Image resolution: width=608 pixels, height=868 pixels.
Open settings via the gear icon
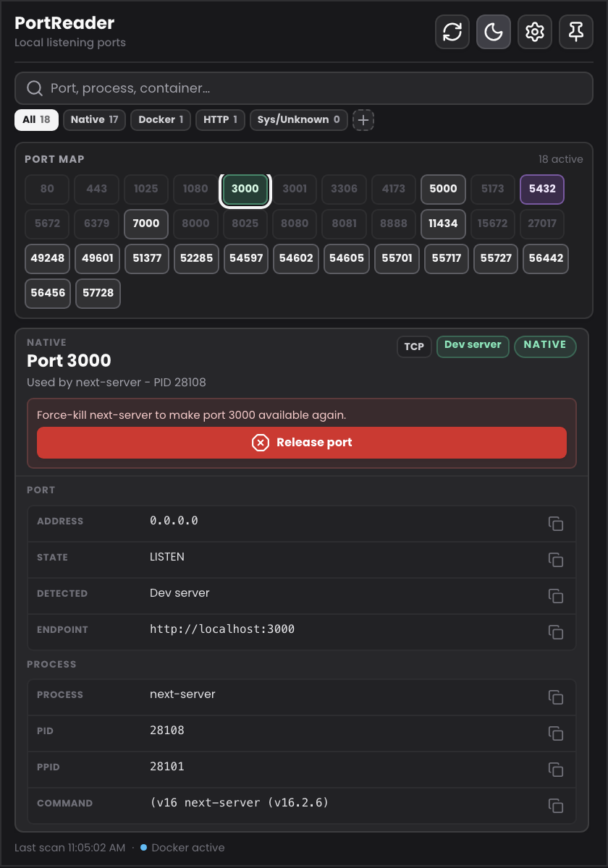tap(535, 32)
